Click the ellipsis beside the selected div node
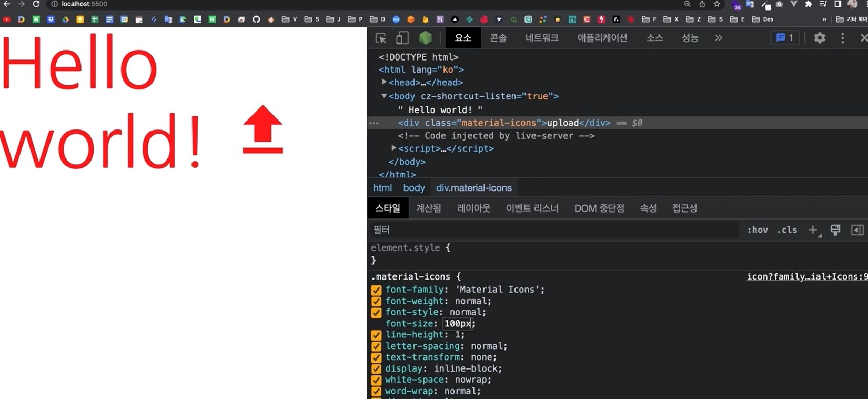This screenshot has width=868, height=399. pos(374,123)
